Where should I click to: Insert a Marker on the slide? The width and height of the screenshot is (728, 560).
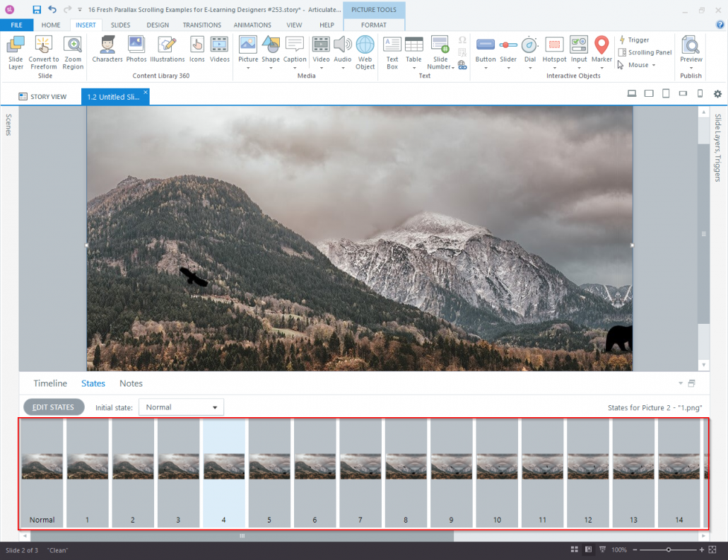click(x=601, y=51)
